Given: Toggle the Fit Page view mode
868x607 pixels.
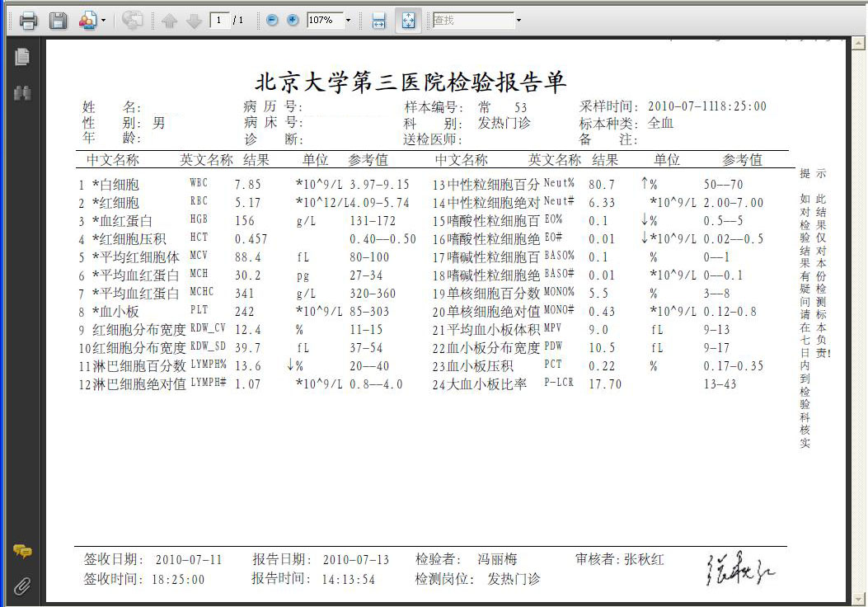Looking at the screenshot, I should pyautogui.click(x=408, y=20).
